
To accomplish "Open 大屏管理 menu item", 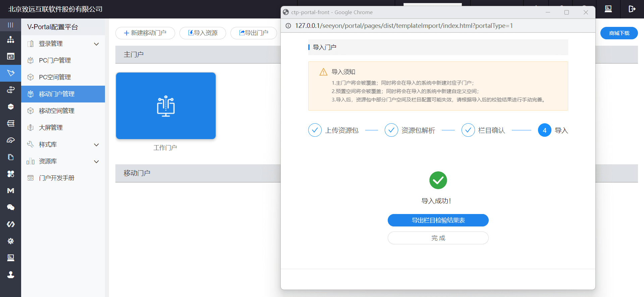I will (63, 128).
